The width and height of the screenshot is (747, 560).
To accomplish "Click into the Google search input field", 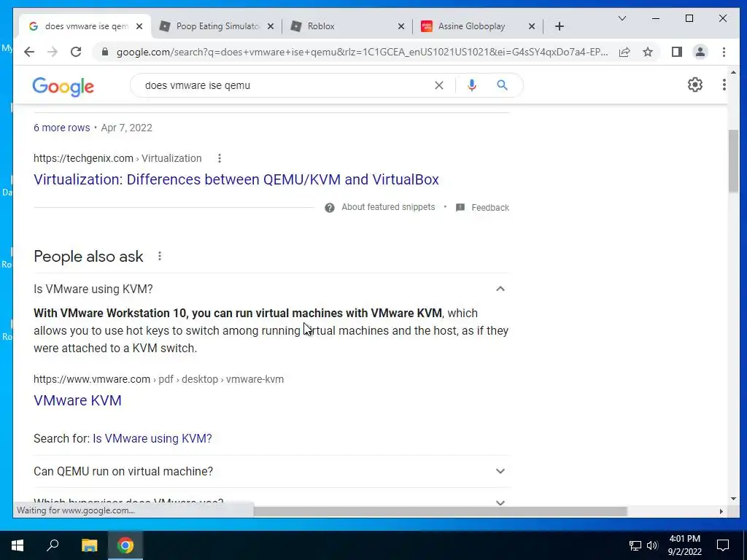I will [x=286, y=85].
